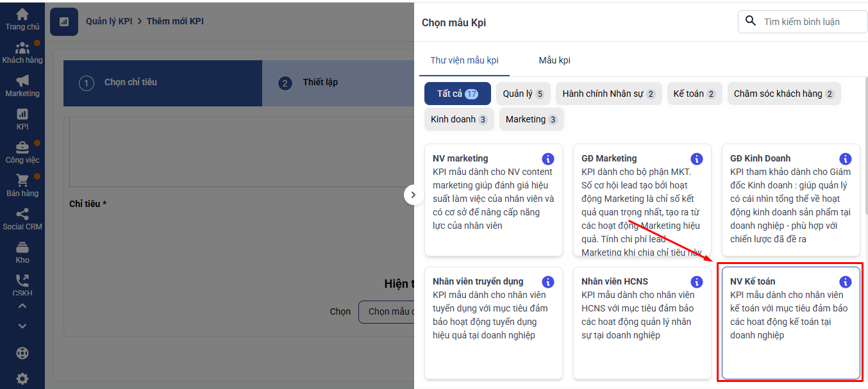Open Bán hàng shopping cart icon
The image size is (868, 389).
[x=22, y=181]
